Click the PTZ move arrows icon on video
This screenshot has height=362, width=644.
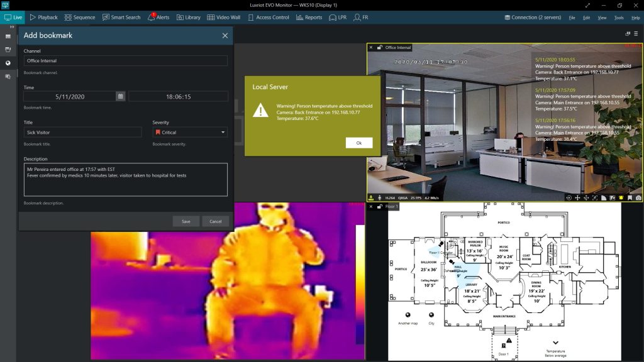pyautogui.click(x=577, y=198)
